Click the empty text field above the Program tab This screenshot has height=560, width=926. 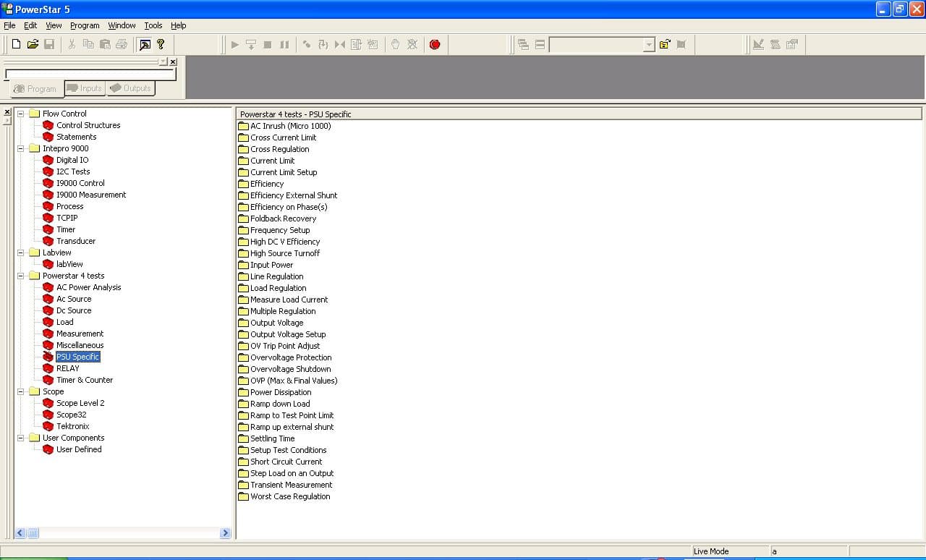(x=90, y=74)
